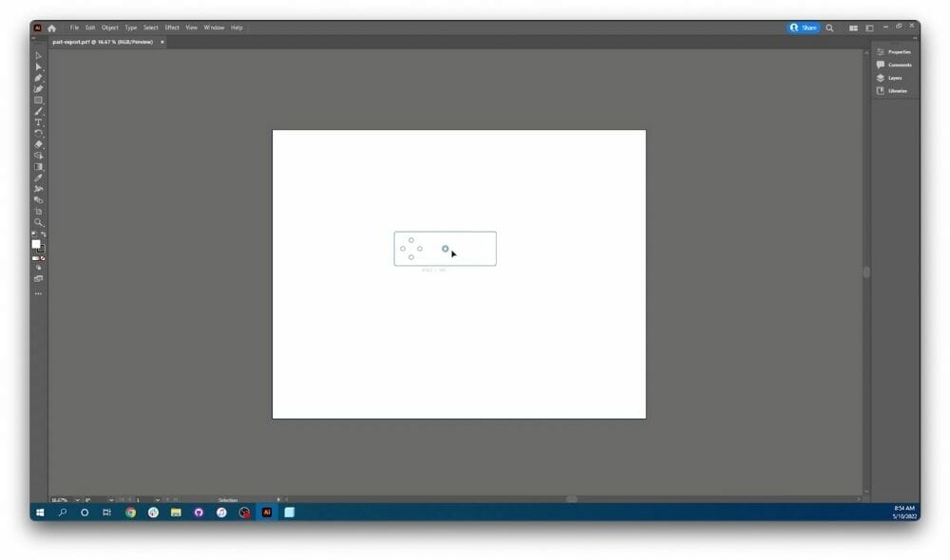This screenshot has height=560, width=950.
Task: Activate the Type tool
Action: point(38,121)
